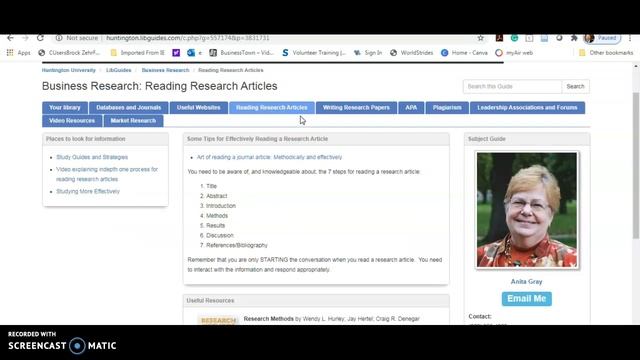This screenshot has height=360, width=640.
Task: Open the Volunteer Training bookmark
Action: (x=314, y=53)
